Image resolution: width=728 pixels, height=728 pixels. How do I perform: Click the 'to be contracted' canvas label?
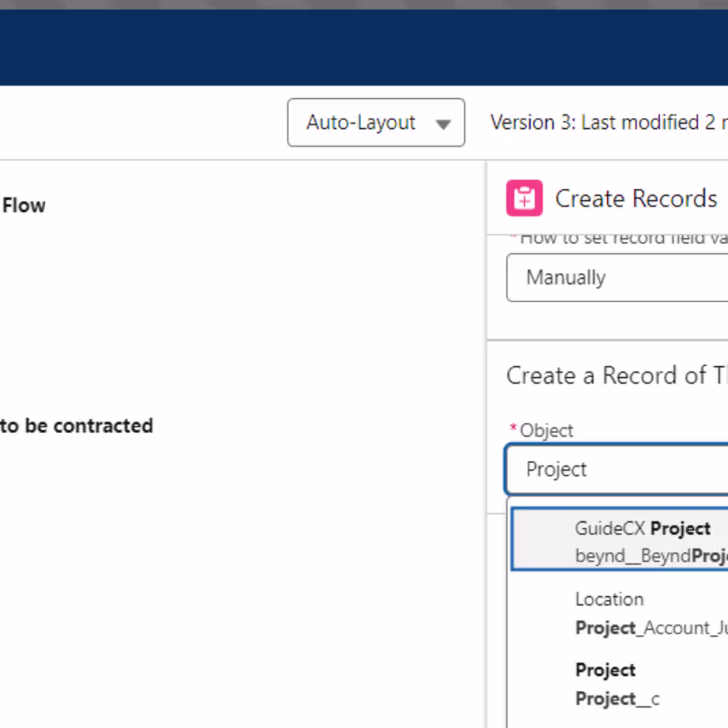click(x=76, y=426)
